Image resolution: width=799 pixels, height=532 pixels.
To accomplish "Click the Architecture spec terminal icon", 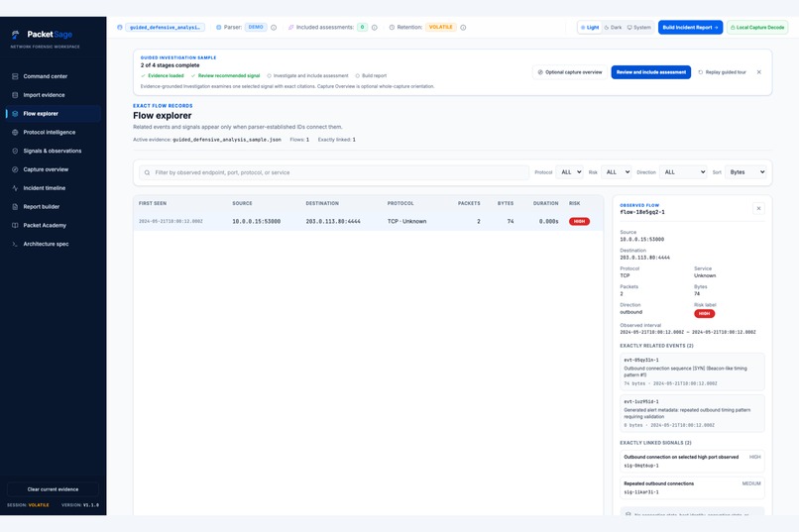I will (15, 244).
